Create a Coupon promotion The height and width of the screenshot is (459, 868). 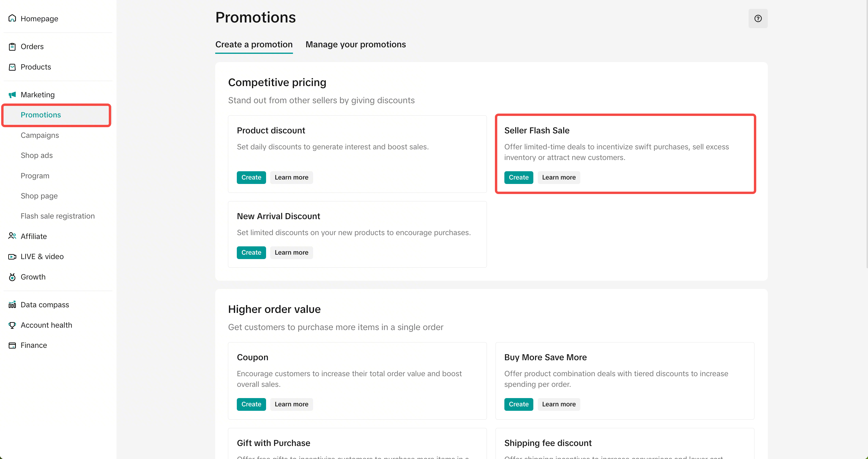(x=251, y=404)
